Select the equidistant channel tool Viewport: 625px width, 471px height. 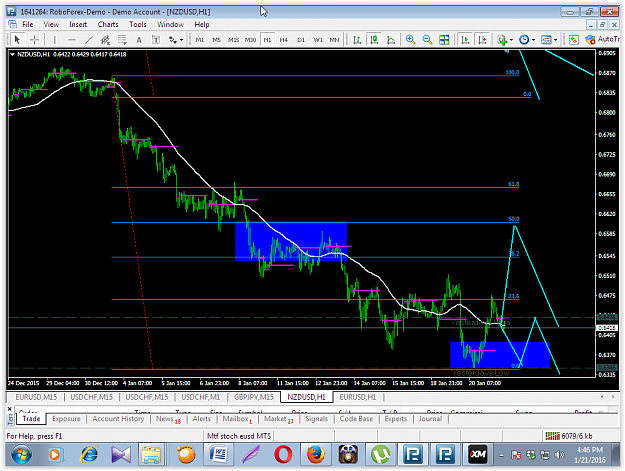click(105, 39)
